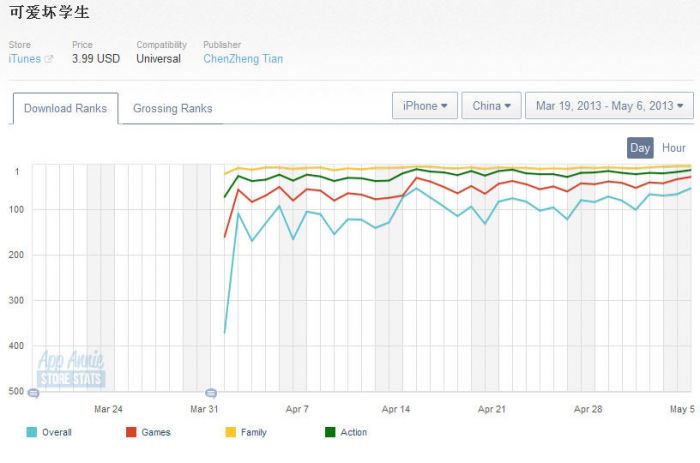Toggle the Overall series label in legend
Image resolution: width=700 pixels, height=463 pixels.
click(57, 432)
